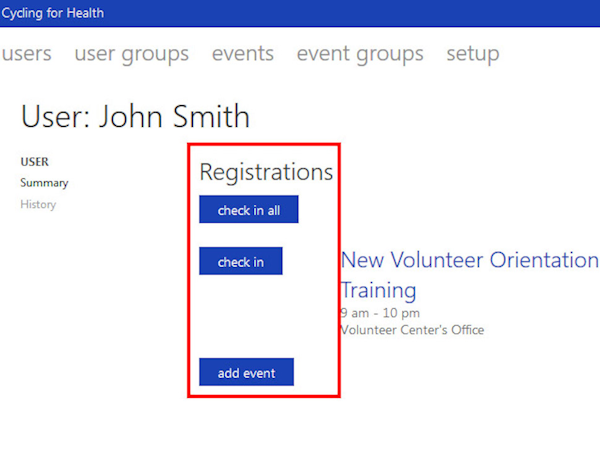Click the User: John Smith heading

(x=135, y=116)
